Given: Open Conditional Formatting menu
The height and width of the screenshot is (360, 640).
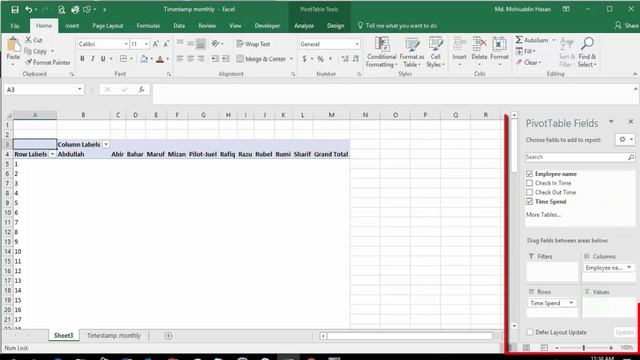Looking at the screenshot, I should 381,52.
